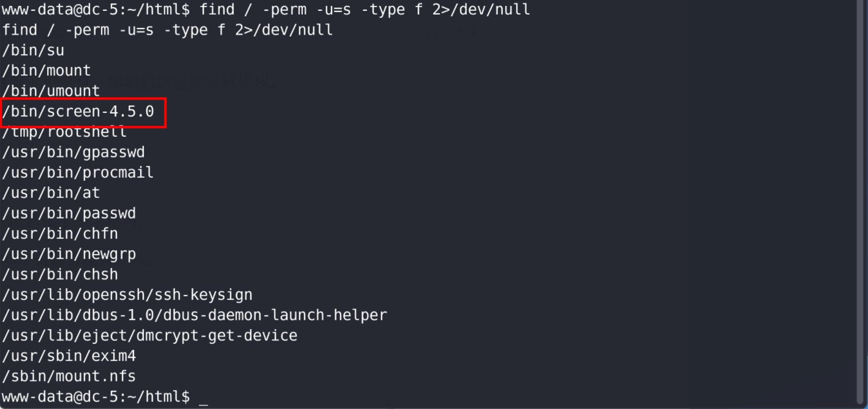The image size is (868, 409).
Task: Click the /bin/su output line
Action: point(33,51)
